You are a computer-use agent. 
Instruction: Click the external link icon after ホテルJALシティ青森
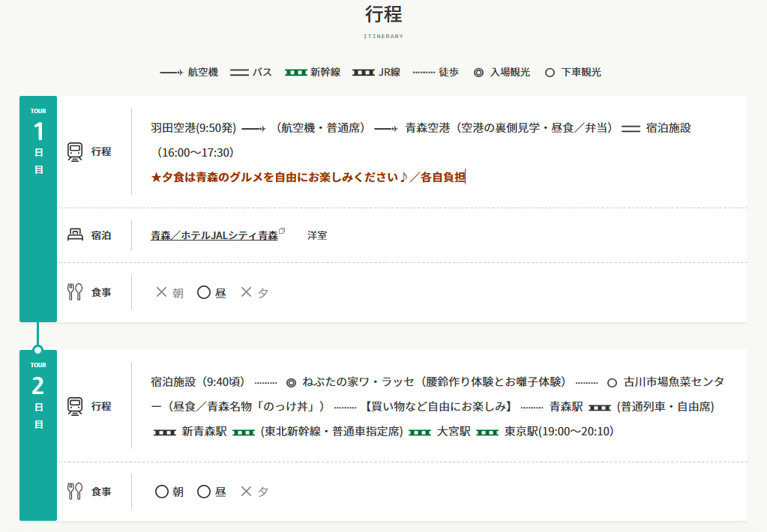282,232
